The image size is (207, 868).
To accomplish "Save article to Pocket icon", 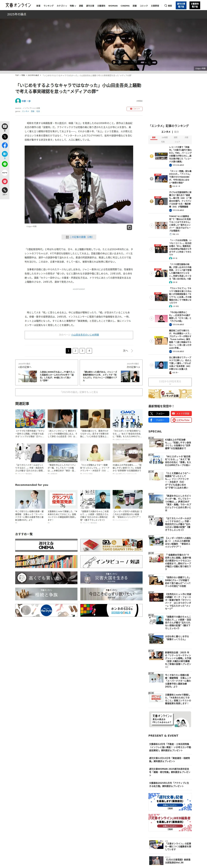I will [5, 181].
